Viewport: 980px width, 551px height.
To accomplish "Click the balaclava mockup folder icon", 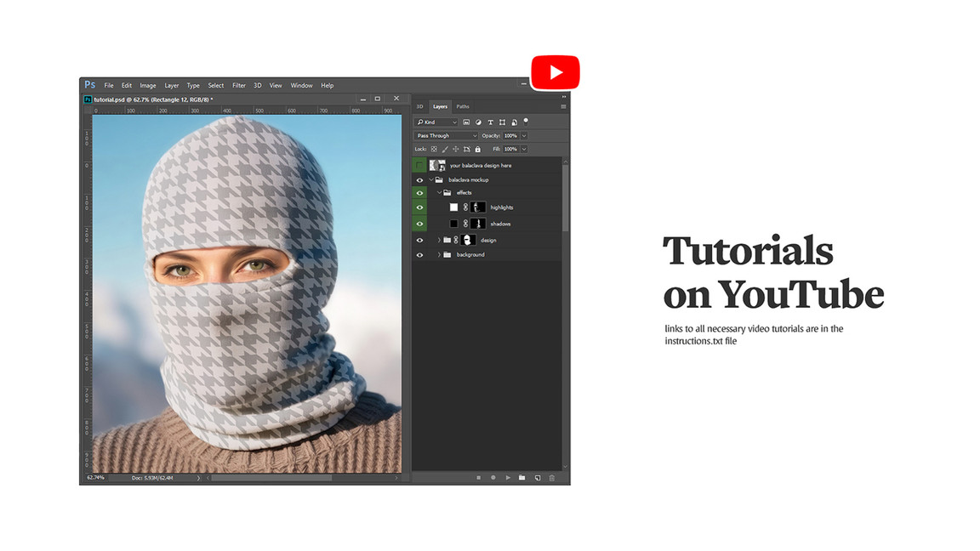I will pos(439,180).
